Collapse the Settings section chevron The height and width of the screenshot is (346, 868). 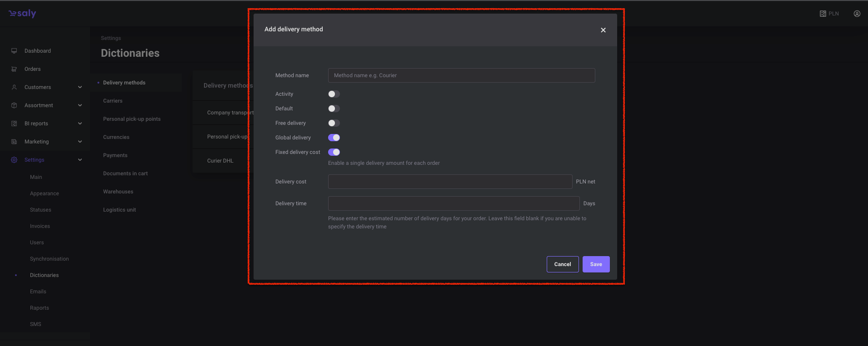point(80,160)
